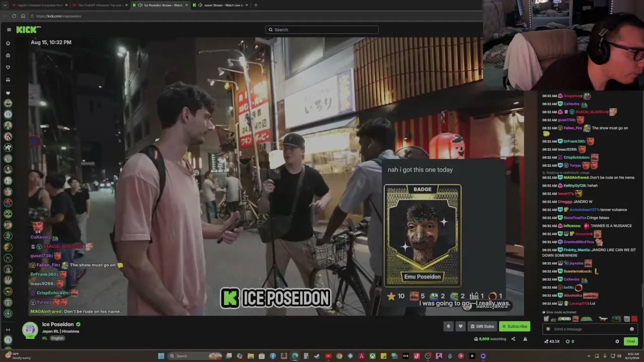This screenshot has height=362, width=644.
Task: Click the browser reload button
Action: [14, 16]
